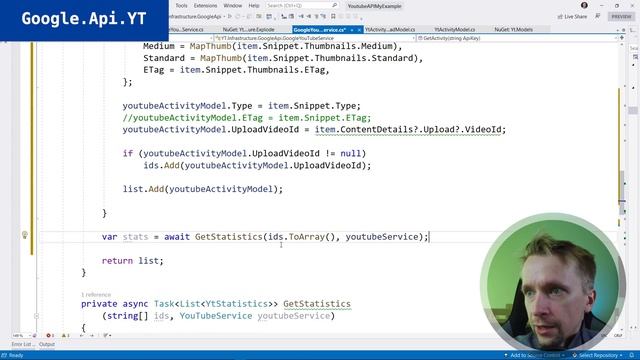The height and width of the screenshot is (360, 640).
Task: Navigate backward using left arrow icon
Action: click(x=82, y=336)
